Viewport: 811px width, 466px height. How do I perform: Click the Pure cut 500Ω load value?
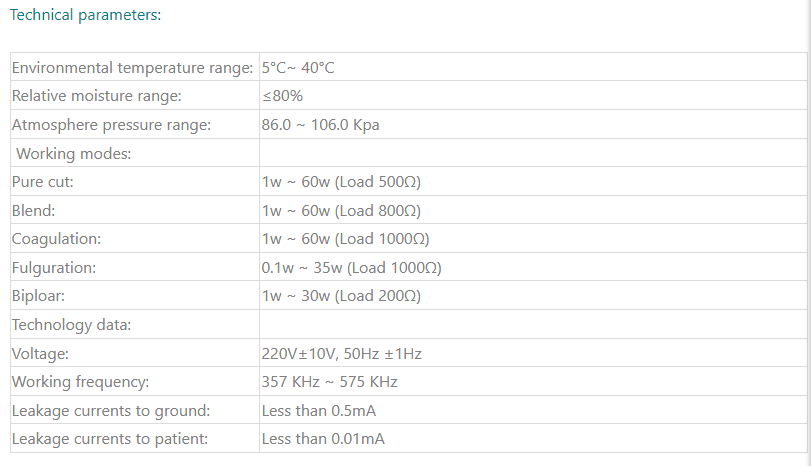(341, 182)
